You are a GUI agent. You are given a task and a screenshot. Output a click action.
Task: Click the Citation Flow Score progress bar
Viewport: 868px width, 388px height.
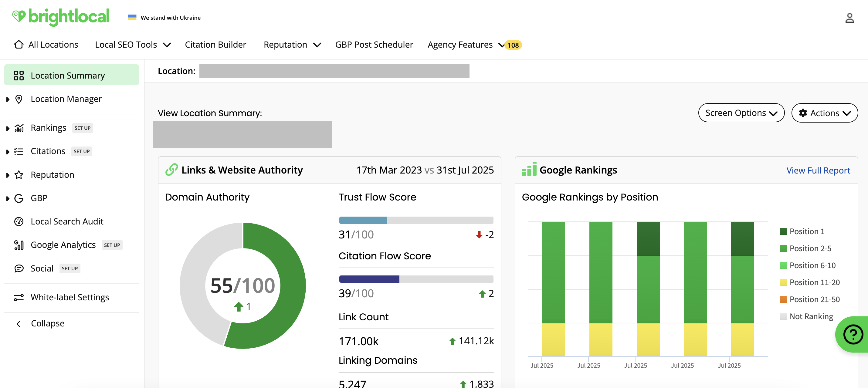[416, 279]
